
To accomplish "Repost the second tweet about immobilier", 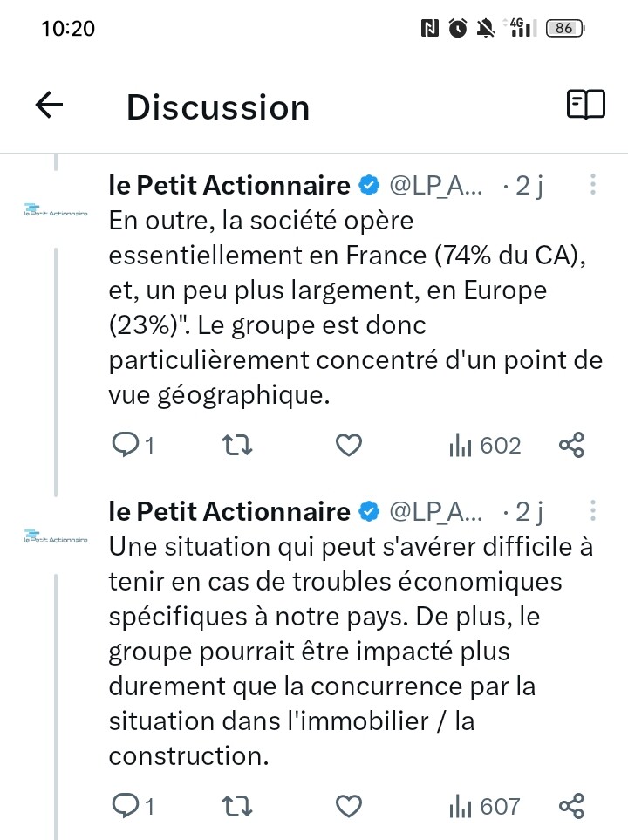I will click(x=238, y=806).
